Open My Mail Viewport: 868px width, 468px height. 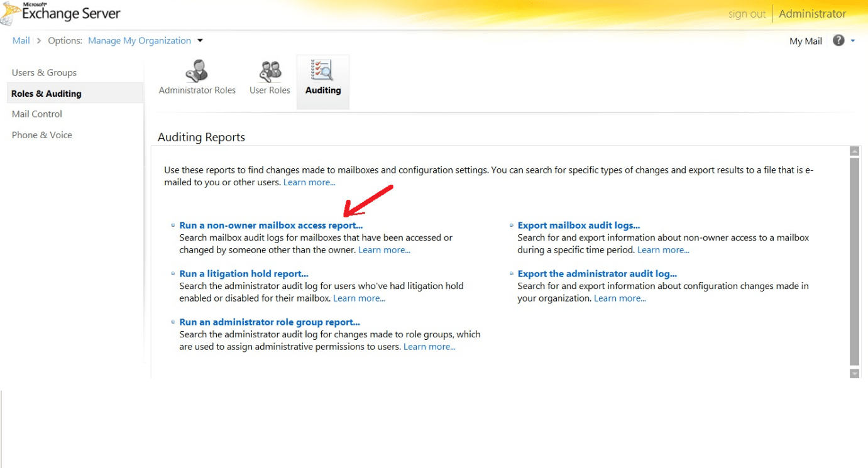(805, 40)
